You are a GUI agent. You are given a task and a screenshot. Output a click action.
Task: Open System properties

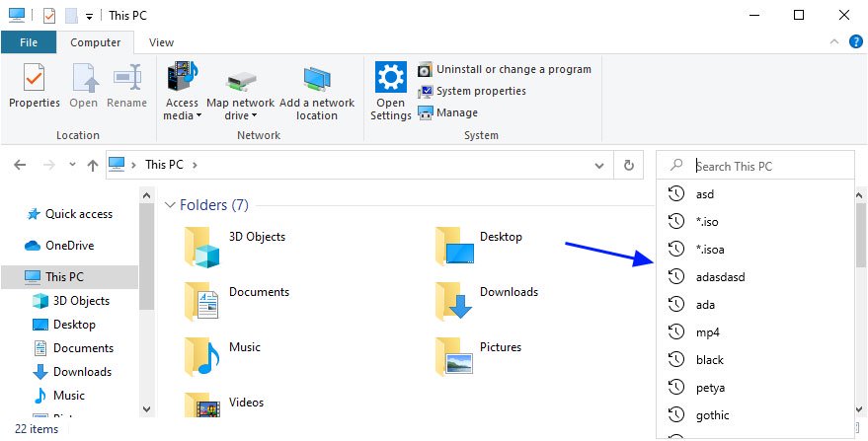pyautogui.click(x=472, y=91)
